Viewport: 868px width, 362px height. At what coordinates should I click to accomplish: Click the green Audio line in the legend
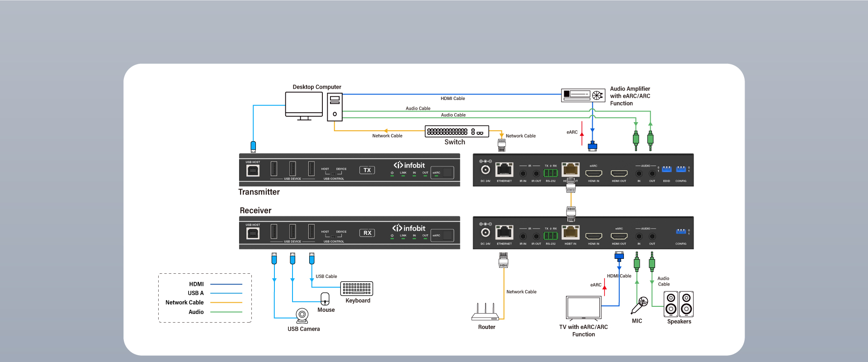pos(226,312)
